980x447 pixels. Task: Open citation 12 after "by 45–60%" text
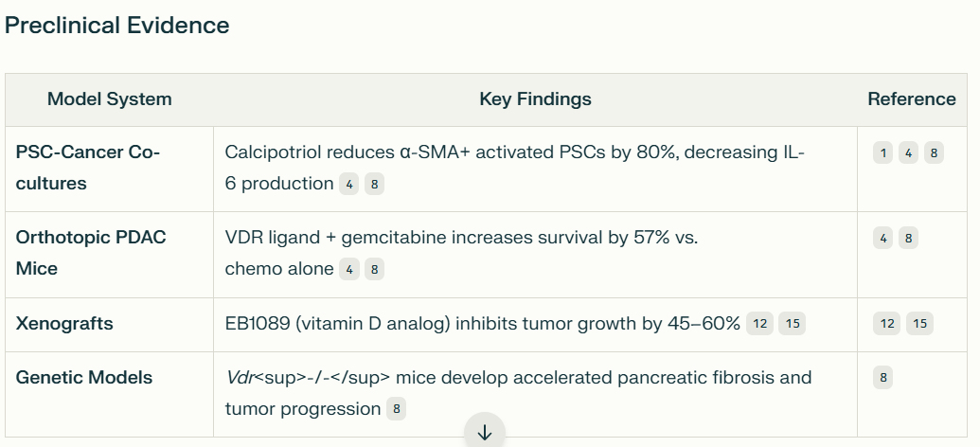click(760, 324)
